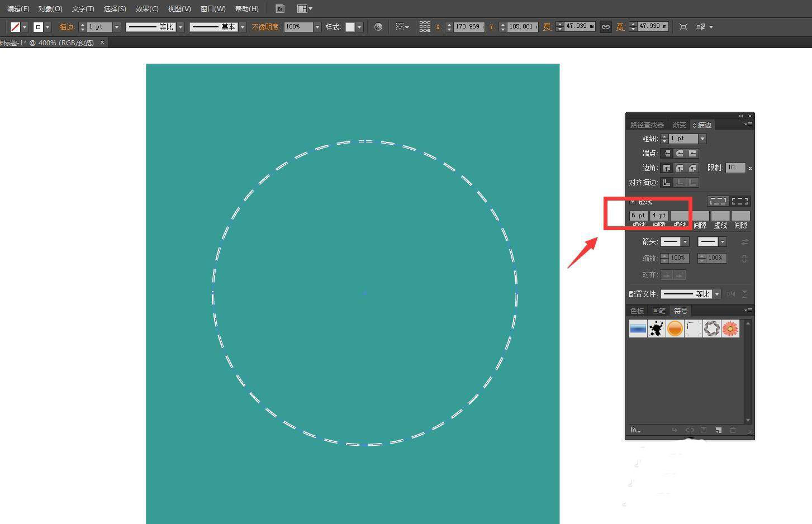Align the stroke to center
812x524 pixels.
[667, 182]
